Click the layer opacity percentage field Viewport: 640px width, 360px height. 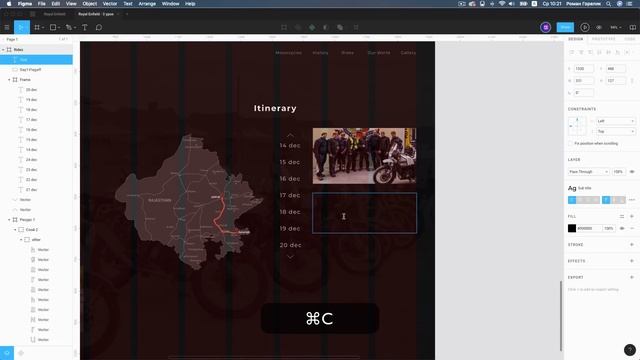coord(618,172)
